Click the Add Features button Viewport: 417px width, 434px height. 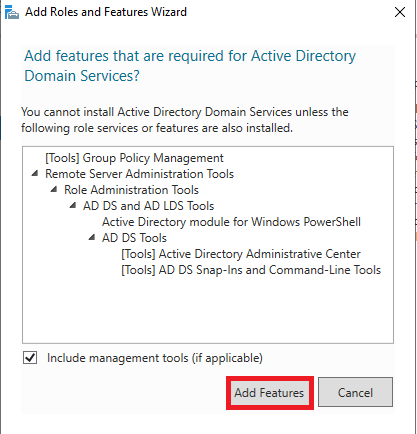pos(269,393)
